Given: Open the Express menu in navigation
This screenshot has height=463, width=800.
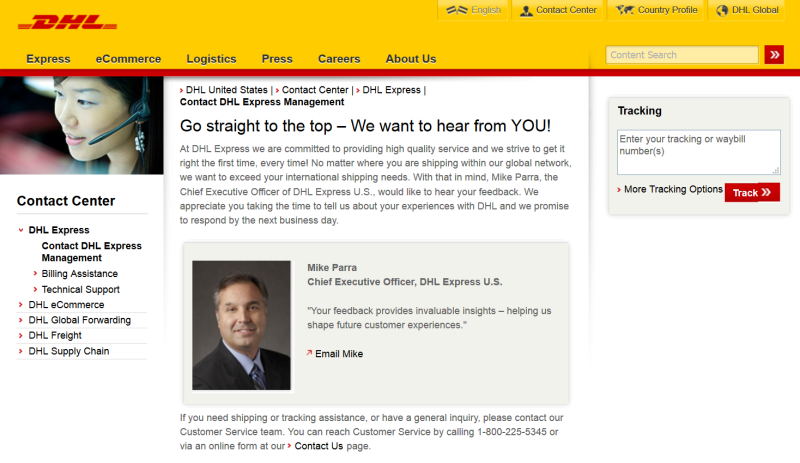Looking at the screenshot, I should click(x=48, y=59).
